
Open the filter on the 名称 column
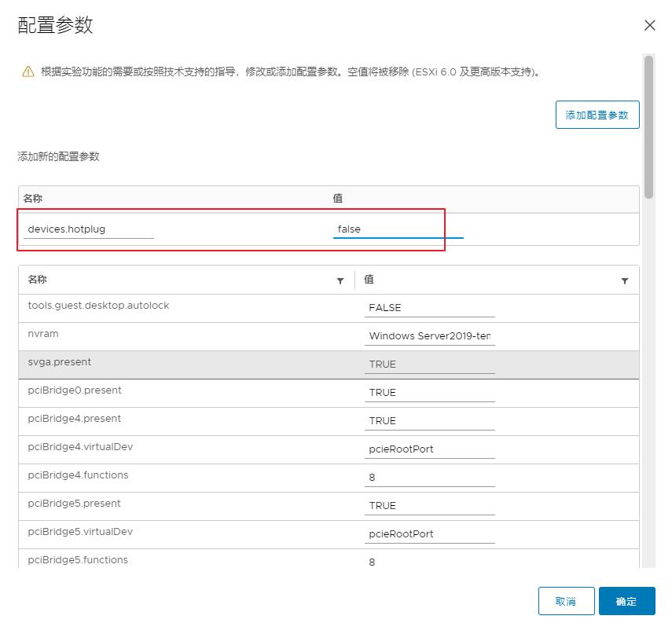coord(340,280)
